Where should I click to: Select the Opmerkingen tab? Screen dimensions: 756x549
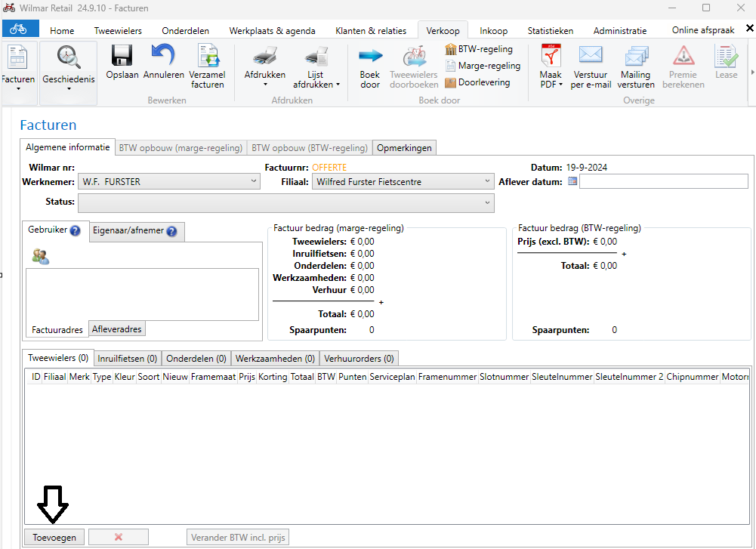coord(404,148)
